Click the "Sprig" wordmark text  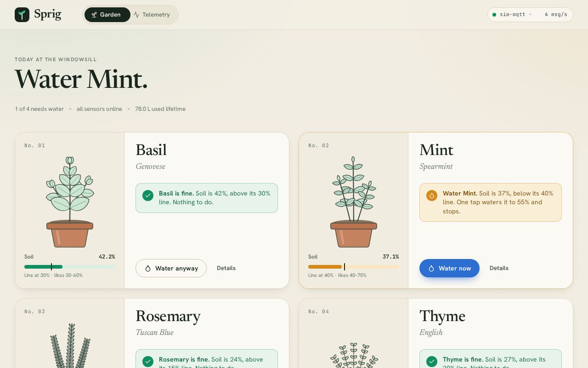point(48,14)
